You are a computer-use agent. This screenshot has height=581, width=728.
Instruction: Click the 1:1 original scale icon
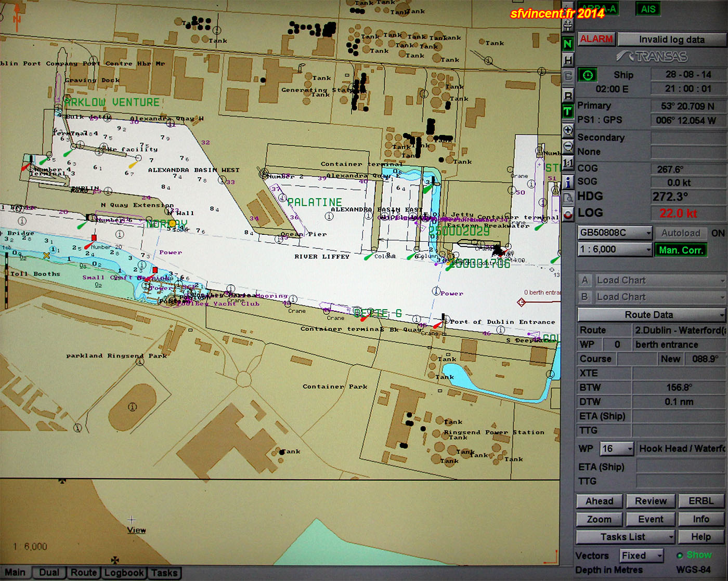pos(568,163)
